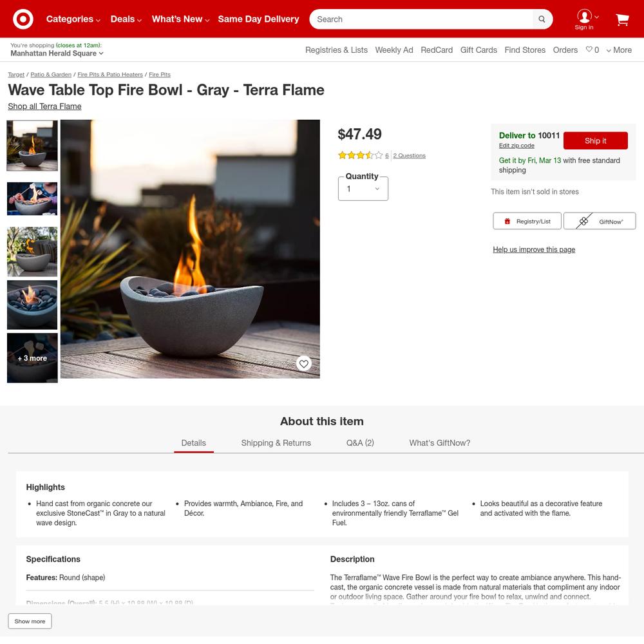Expand the Categories menu

pos(73,19)
